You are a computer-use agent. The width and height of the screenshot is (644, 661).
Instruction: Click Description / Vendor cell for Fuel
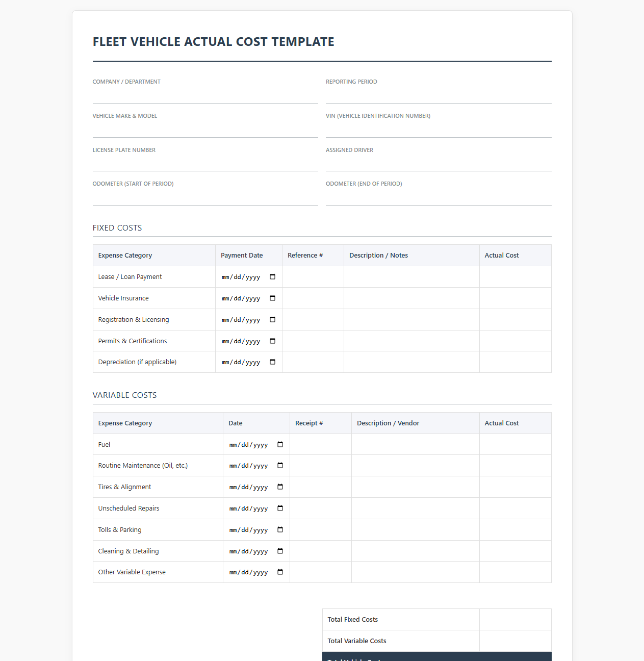coord(416,444)
